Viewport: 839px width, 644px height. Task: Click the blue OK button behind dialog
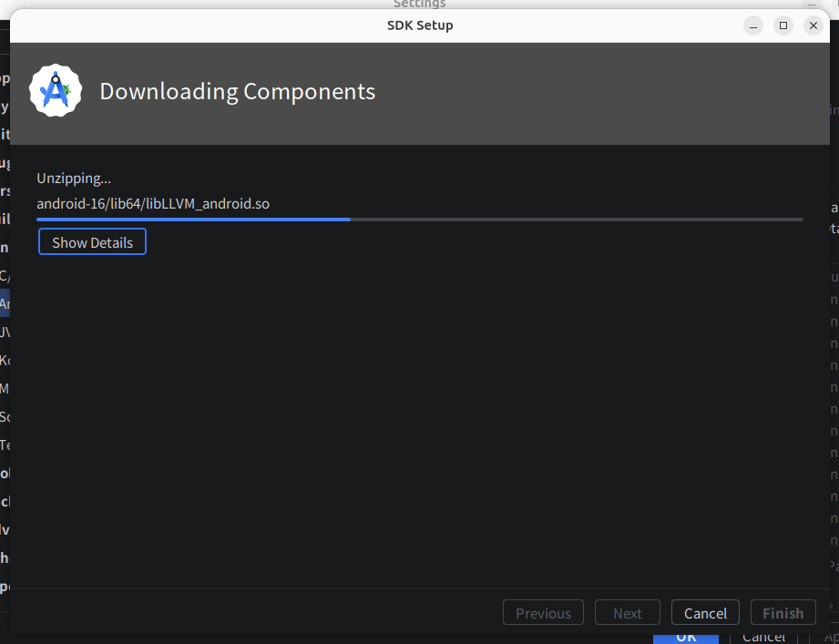pos(686,638)
